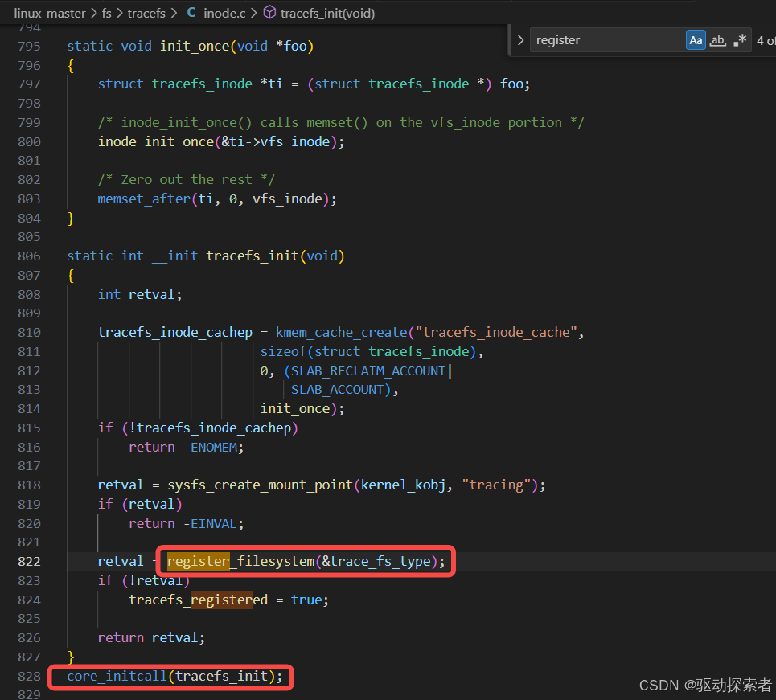This screenshot has height=700, width=776.
Task: Click the init_once function name on line 795
Action: click(195, 47)
